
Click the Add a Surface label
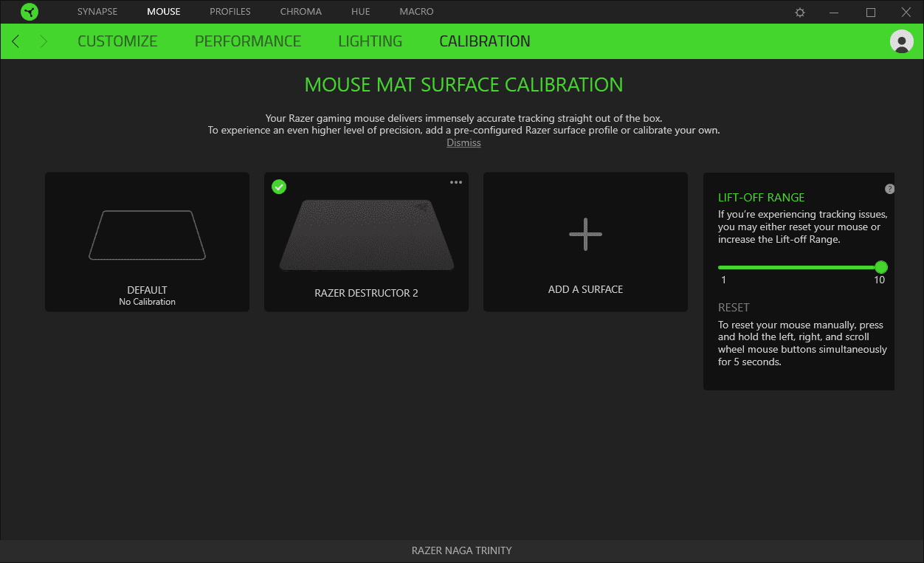[585, 289]
